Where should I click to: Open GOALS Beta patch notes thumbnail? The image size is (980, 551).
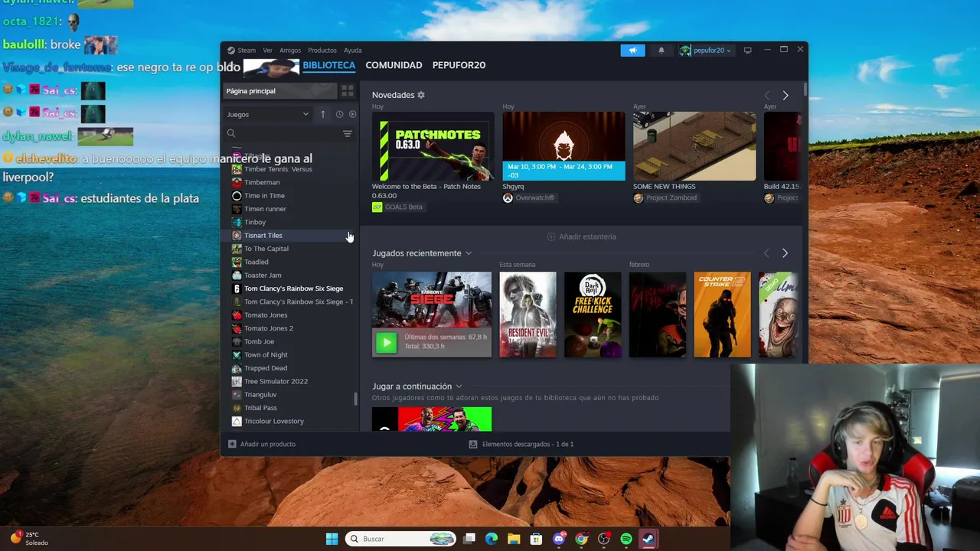click(x=433, y=146)
